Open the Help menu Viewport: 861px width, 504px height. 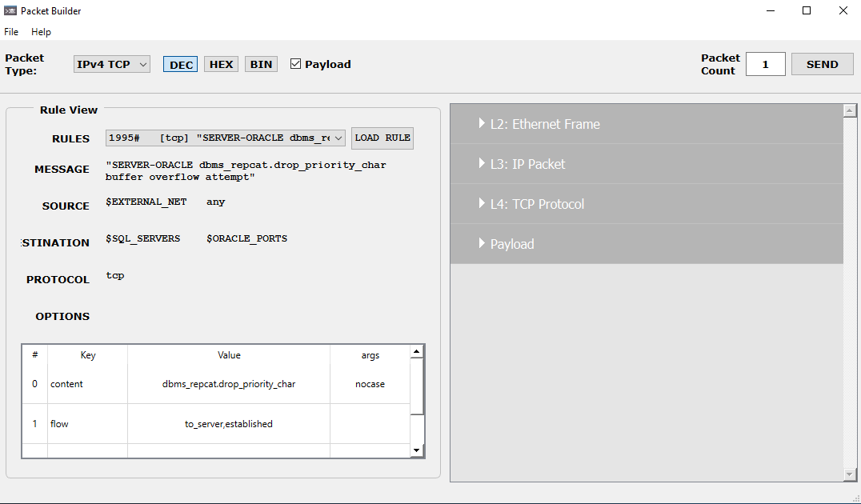click(41, 32)
